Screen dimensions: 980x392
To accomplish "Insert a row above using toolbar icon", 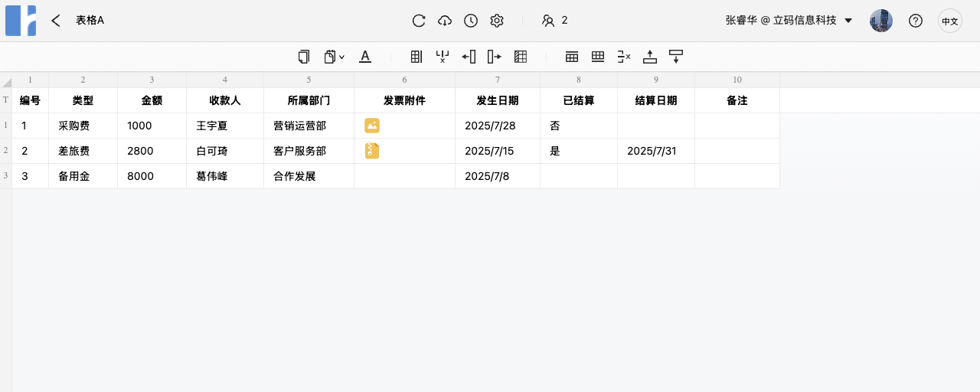I will (650, 57).
